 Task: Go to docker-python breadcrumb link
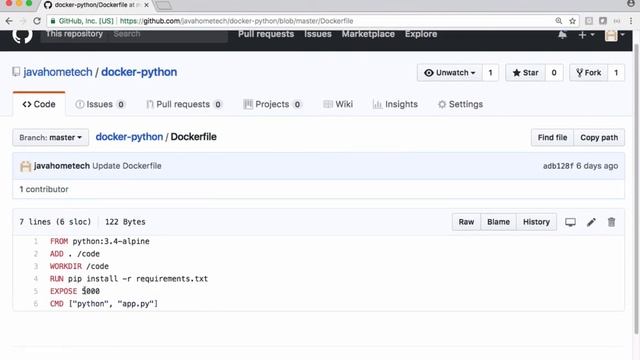129,137
